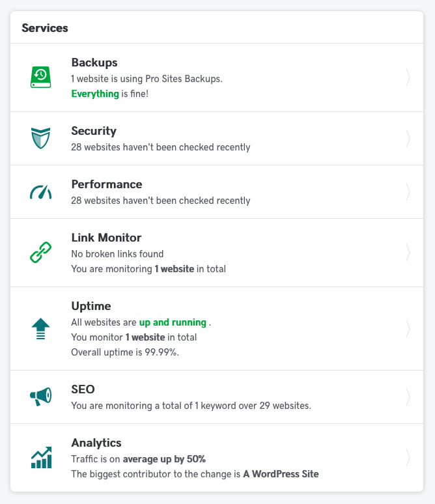
Task: Open the Uptime service heading
Action: click(91, 306)
